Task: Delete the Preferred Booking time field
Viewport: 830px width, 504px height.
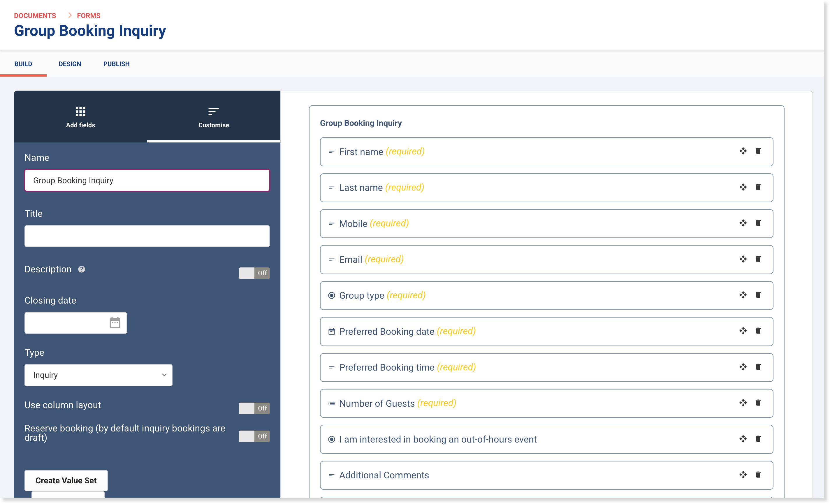Action: click(x=758, y=367)
